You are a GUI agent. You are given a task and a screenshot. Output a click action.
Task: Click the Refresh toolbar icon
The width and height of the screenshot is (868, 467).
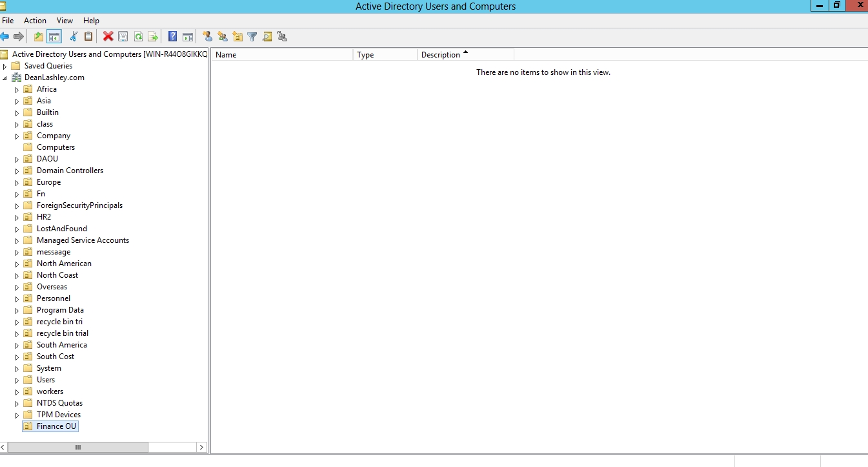click(138, 37)
